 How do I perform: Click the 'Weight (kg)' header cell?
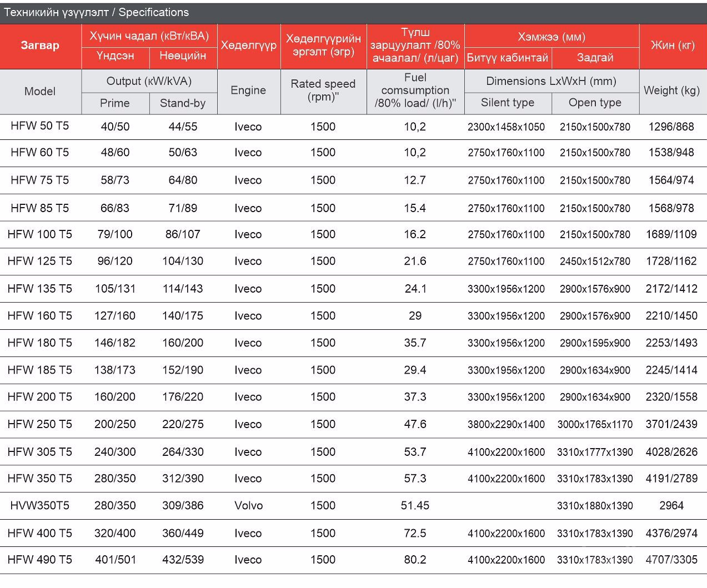[671, 91]
